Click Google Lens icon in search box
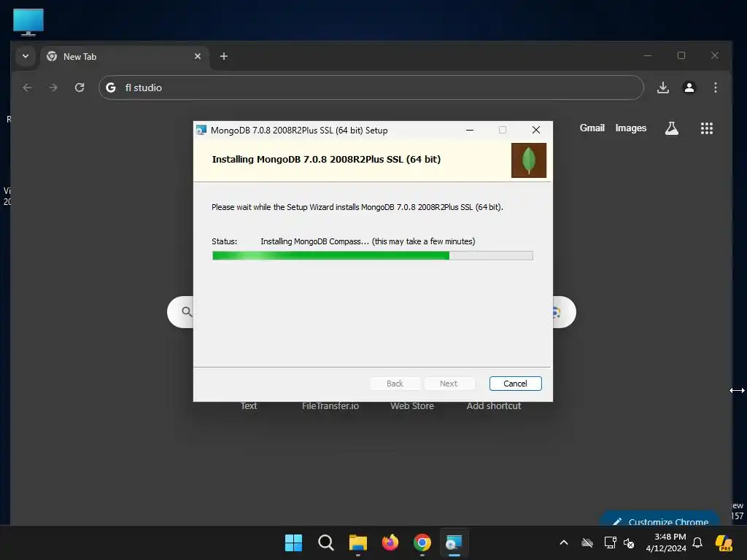The width and height of the screenshot is (747, 560). coord(557,312)
